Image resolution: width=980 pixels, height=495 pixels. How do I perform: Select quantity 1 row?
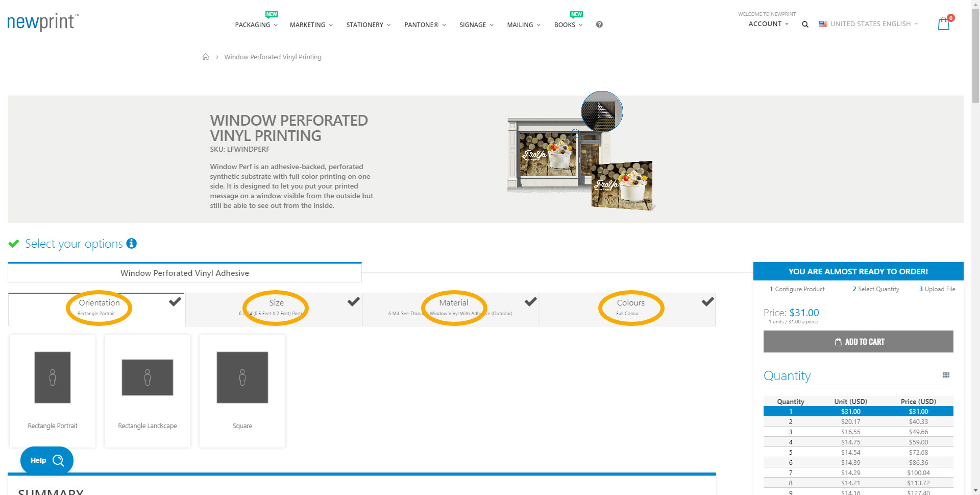click(858, 411)
